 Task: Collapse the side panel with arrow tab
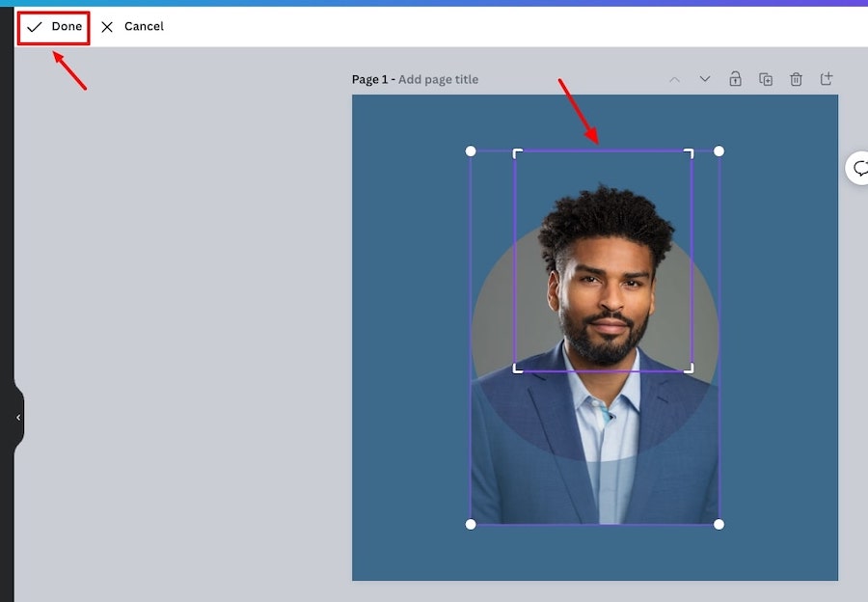click(18, 418)
